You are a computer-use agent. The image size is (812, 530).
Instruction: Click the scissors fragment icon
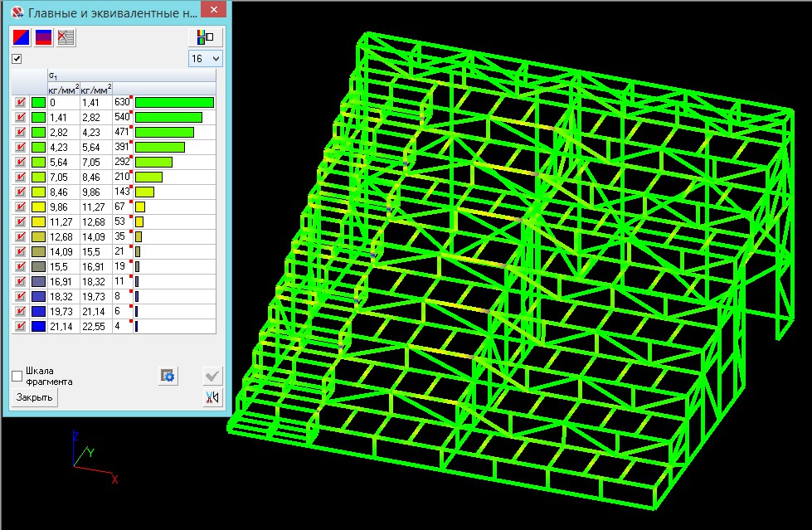212,397
